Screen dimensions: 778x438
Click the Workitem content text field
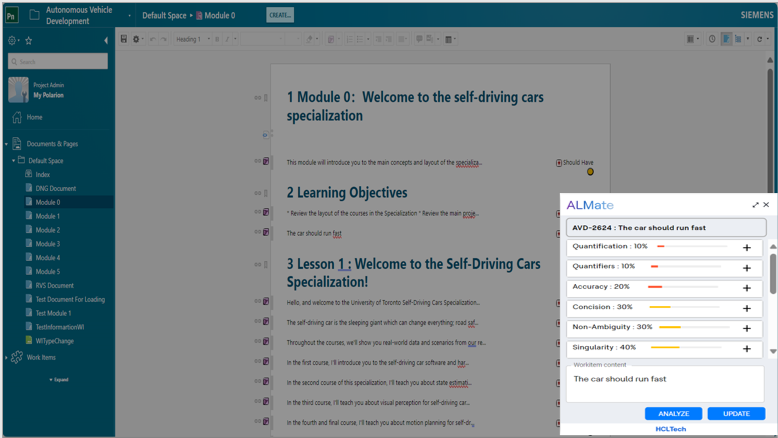(x=665, y=384)
